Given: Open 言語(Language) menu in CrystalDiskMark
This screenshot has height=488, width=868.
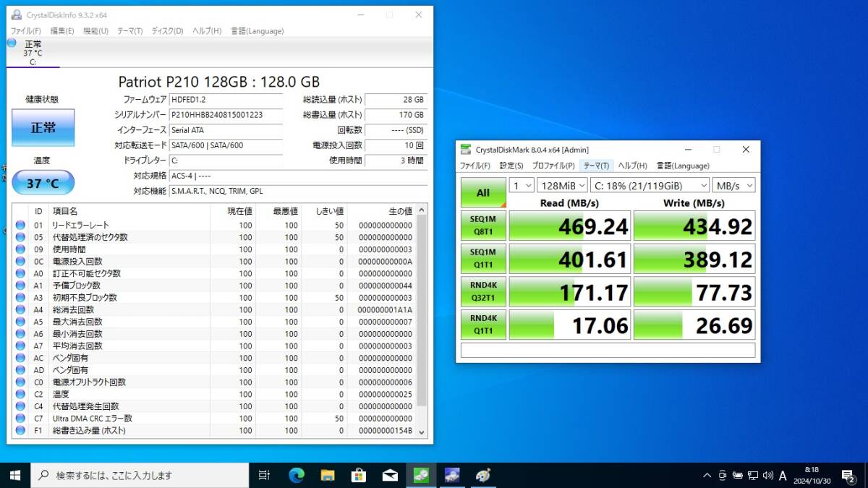Looking at the screenshot, I should [x=682, y=166].
